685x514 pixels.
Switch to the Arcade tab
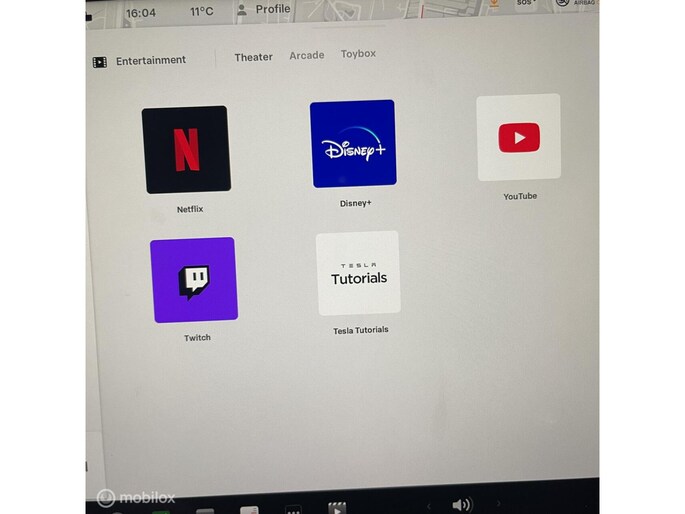(307, 55)
